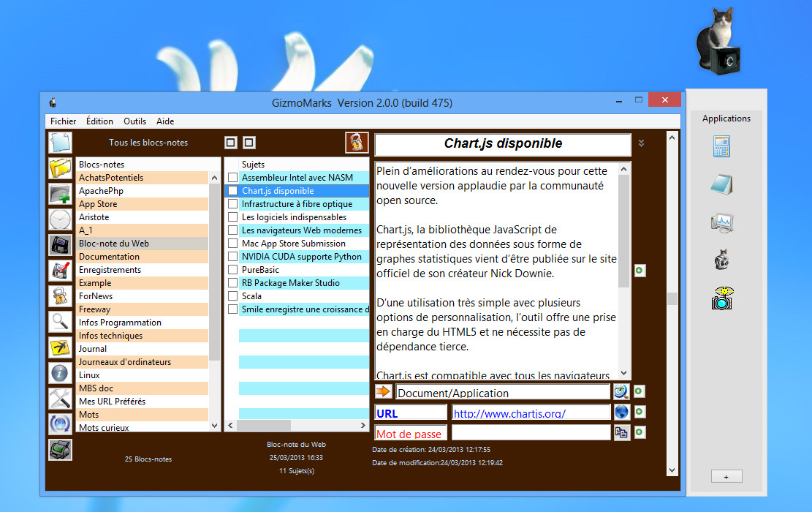
Task: Launch the flash camera icon in Applications panel
Action: click(722, 298)
